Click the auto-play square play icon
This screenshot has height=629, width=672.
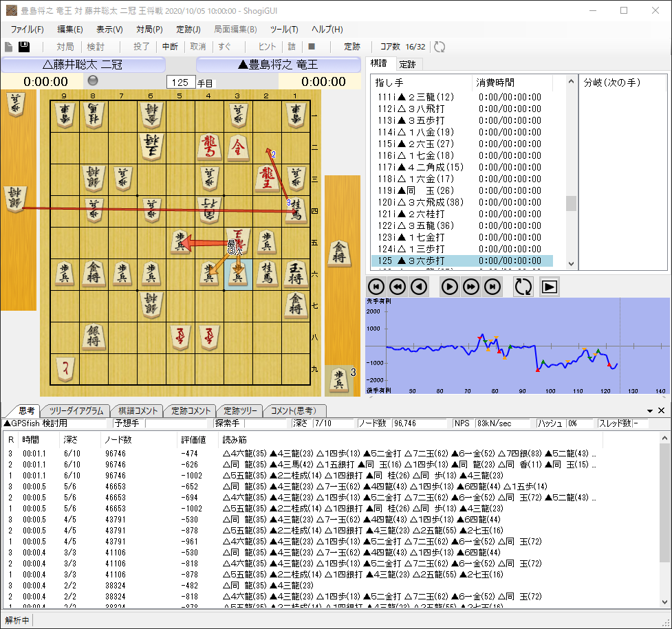point(550,287)
